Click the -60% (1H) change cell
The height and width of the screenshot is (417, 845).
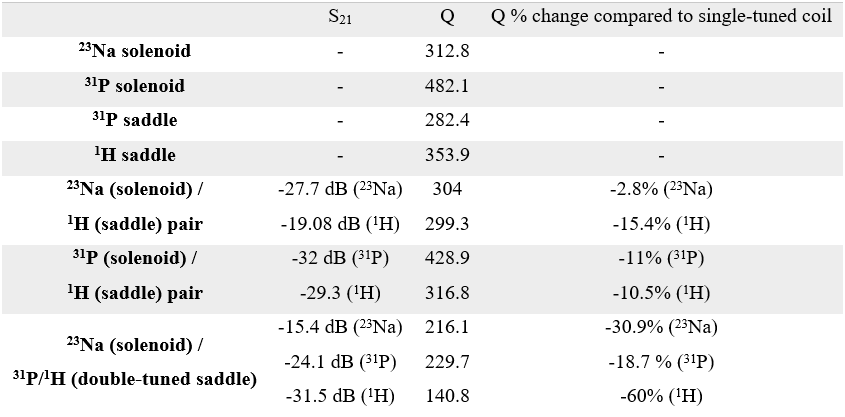(661, 396)
